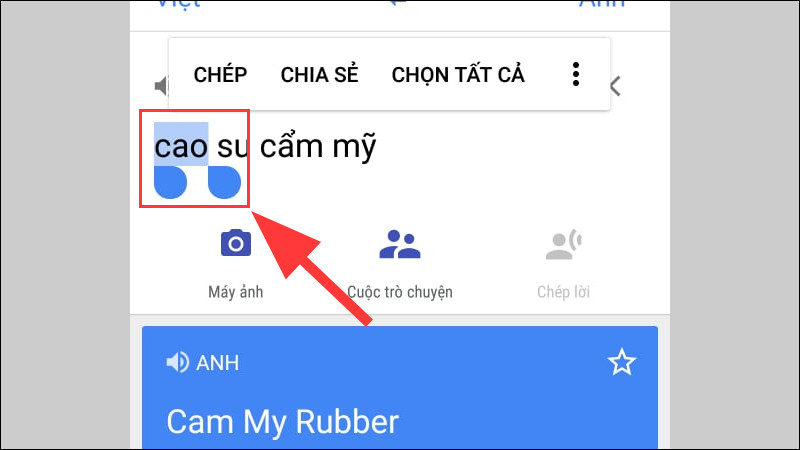800x450 pixels.
Task: Open the camera translation icon
Action: pos(236,243)
